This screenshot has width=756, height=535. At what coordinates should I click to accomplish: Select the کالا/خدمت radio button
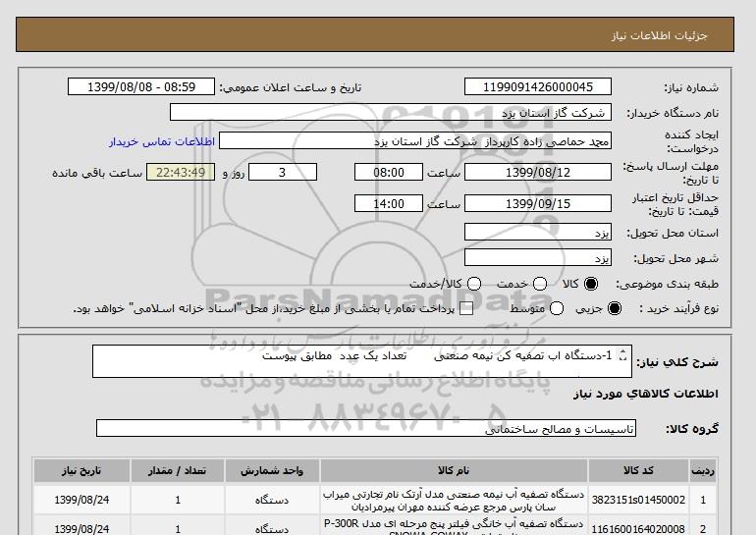point(474,284)
